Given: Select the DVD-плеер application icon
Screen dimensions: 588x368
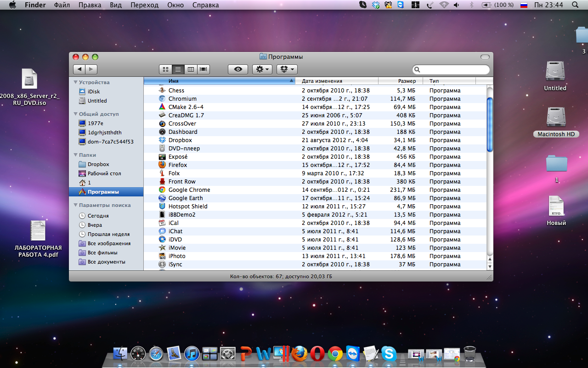Looking at the screenshot, I should coord(162,149).
